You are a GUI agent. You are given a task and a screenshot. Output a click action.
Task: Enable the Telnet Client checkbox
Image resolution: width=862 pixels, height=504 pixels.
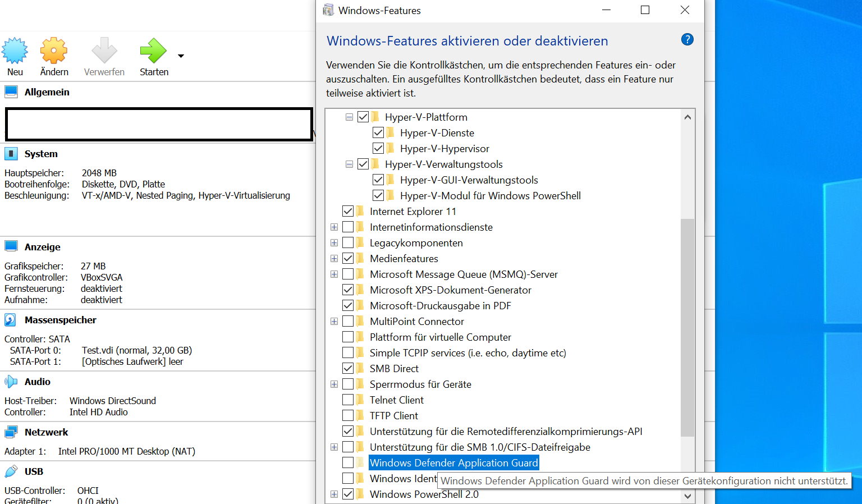click(348, 400)
